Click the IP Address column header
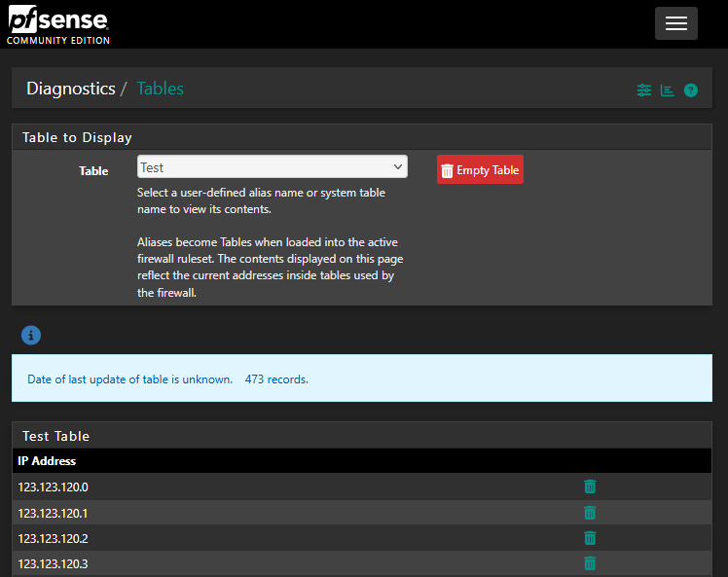Image resolution: width=728 pixels, height=577 pixels. [x=47, y=461]
